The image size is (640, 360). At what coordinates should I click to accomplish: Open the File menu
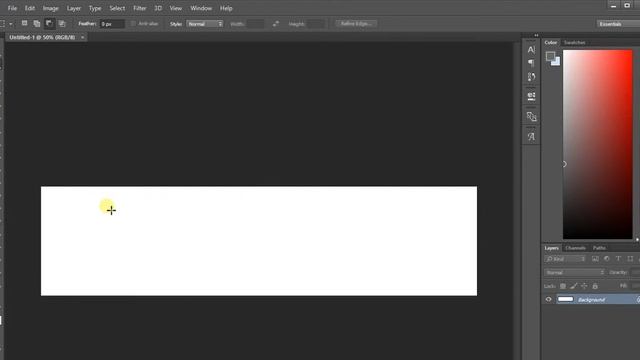(x=12, y=8)
